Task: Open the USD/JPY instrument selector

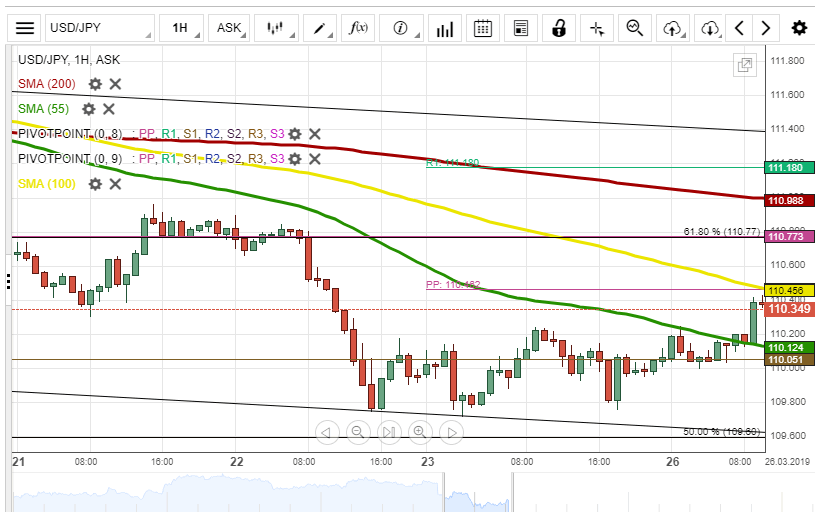Action: [100, 28]
